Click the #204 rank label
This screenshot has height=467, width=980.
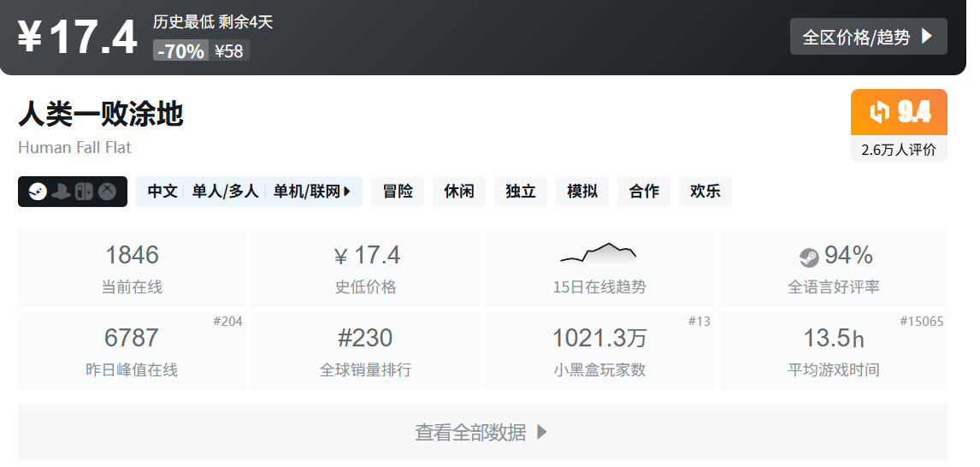click(x=227, y=322)
